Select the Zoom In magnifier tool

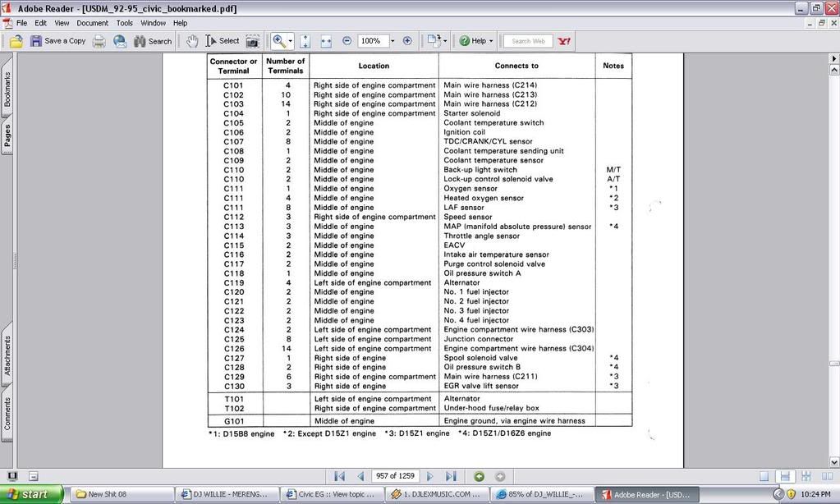coord(279,41)
